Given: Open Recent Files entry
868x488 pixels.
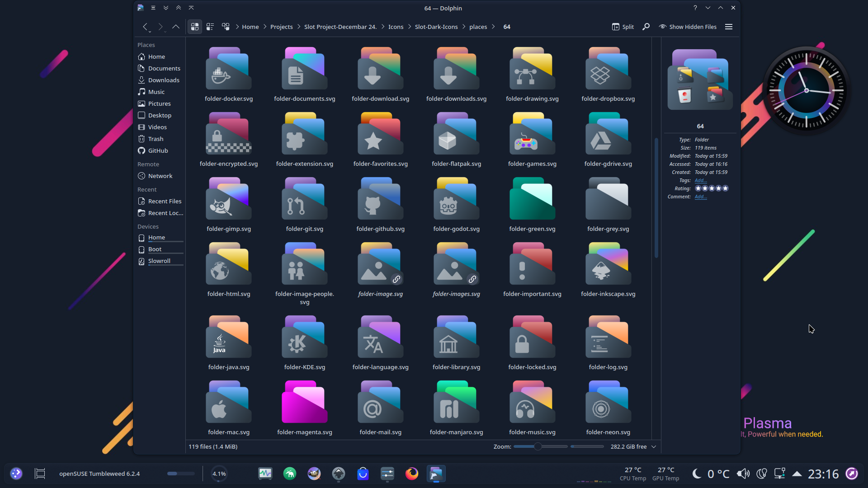Looking at the screenshot, I should click(160, 201).
